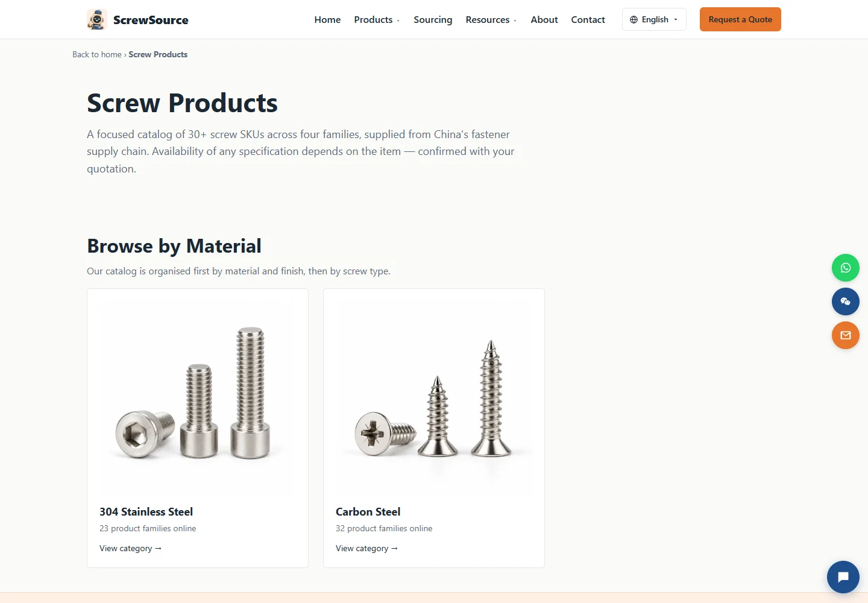View category for Carbon Steel

366,548
